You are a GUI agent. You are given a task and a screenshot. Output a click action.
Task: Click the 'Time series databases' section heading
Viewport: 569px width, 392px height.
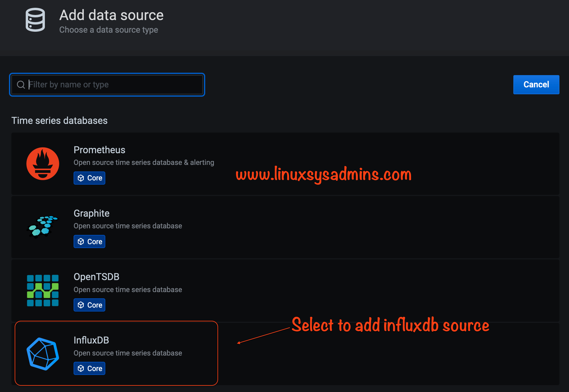(x=59, y=121)
